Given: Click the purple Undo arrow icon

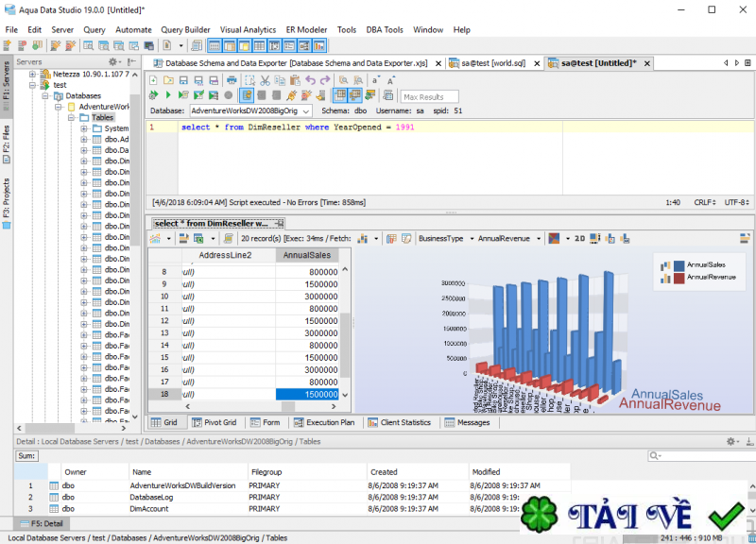Looking at the screenshot, I should pyautogui.click(x=310, y=80).
